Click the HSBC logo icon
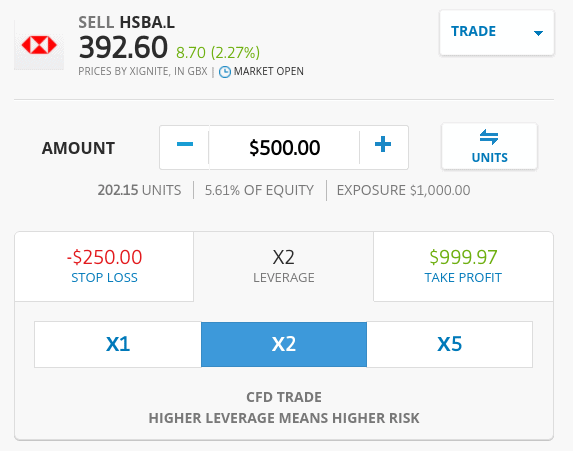Image resolution: width=573 pixels, height=451 pixels. click(39, 45)
